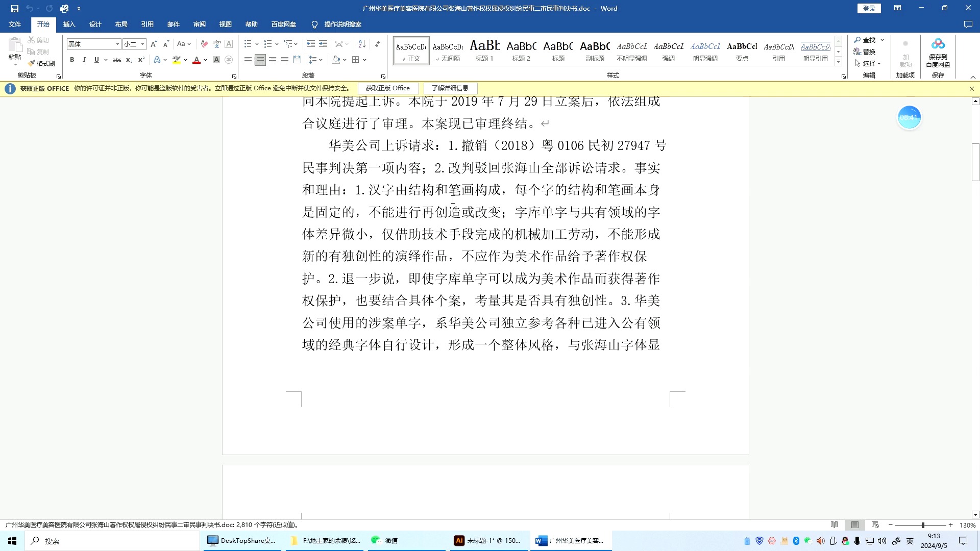Toggle character shading
Screen dimensions: 980x551
tap(216, 60)
